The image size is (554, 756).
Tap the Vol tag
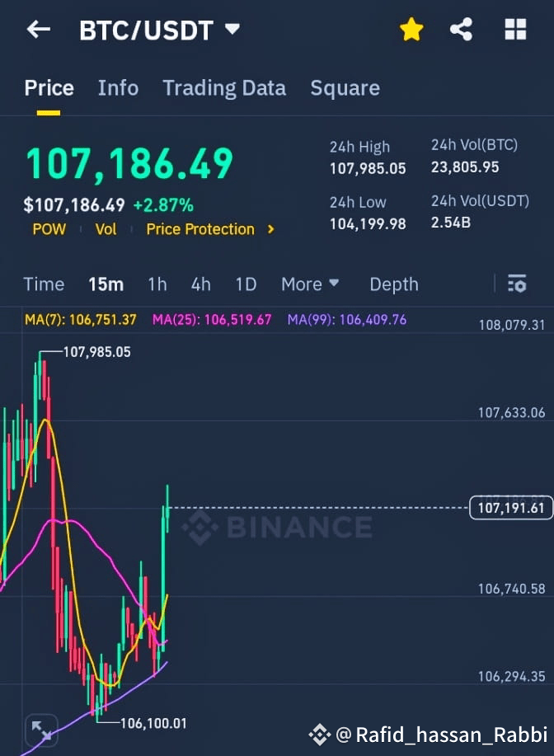pyautogui.click(x=106, y=229)
